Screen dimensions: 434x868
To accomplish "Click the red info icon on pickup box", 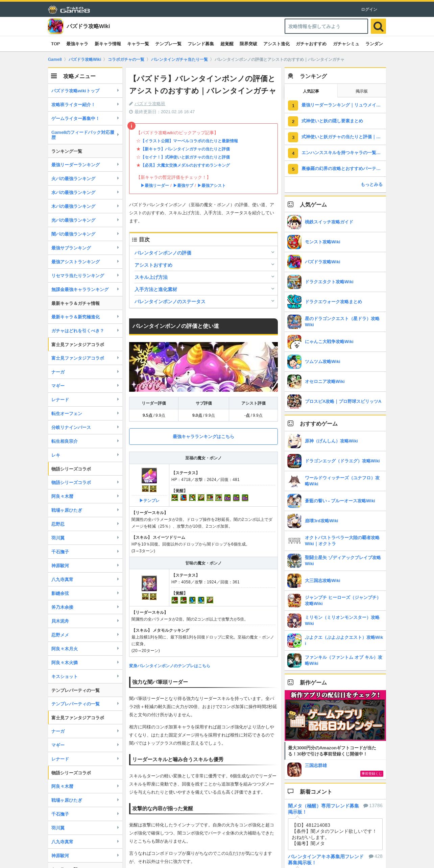I will 131,126.
